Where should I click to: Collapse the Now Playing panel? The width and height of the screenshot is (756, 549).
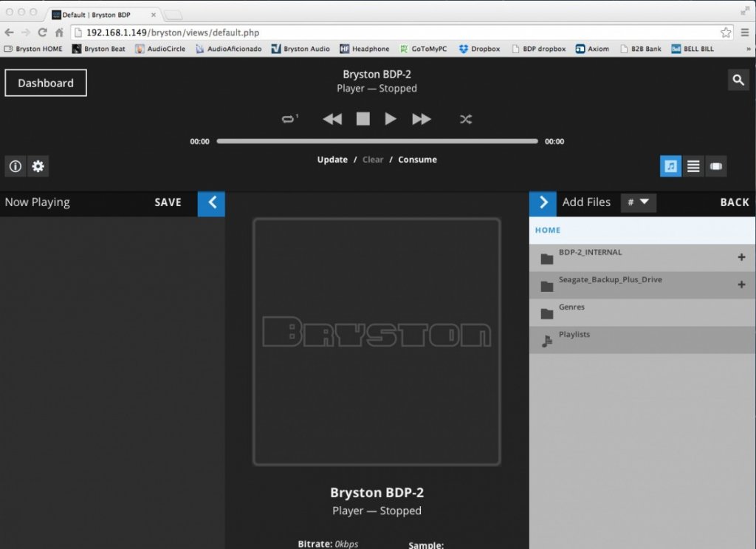coord(211,202)
